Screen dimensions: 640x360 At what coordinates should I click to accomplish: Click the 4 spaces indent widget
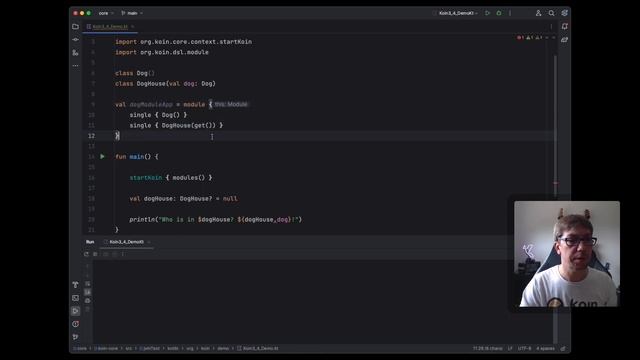(x=545, y=349)
